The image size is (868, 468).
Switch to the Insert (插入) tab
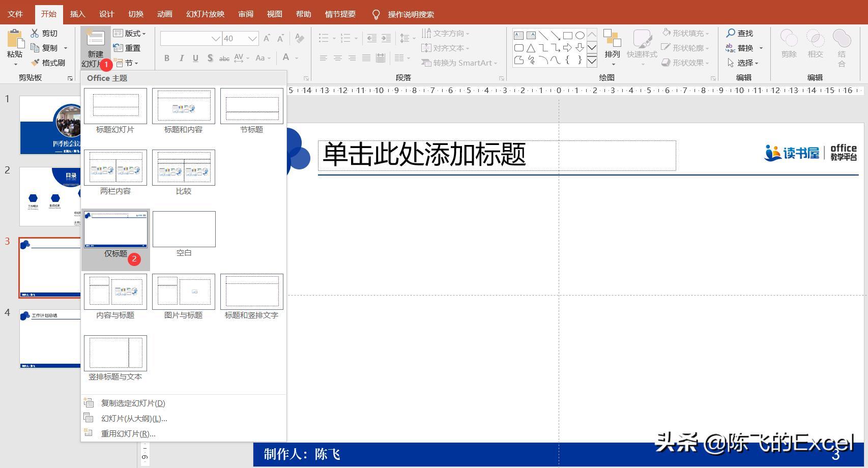(77, 14)
